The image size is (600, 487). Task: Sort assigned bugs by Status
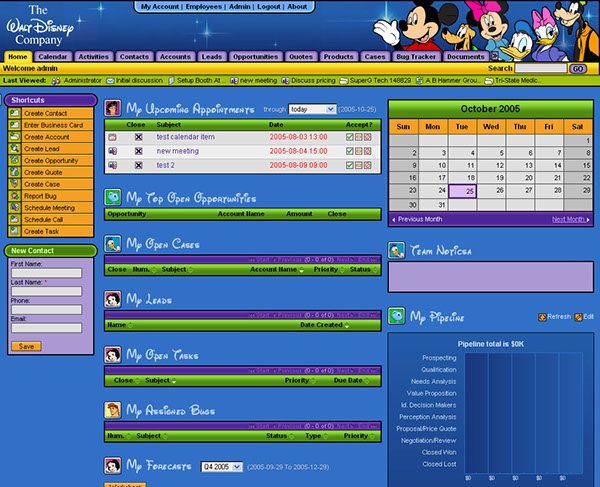[x=280, y=436]
